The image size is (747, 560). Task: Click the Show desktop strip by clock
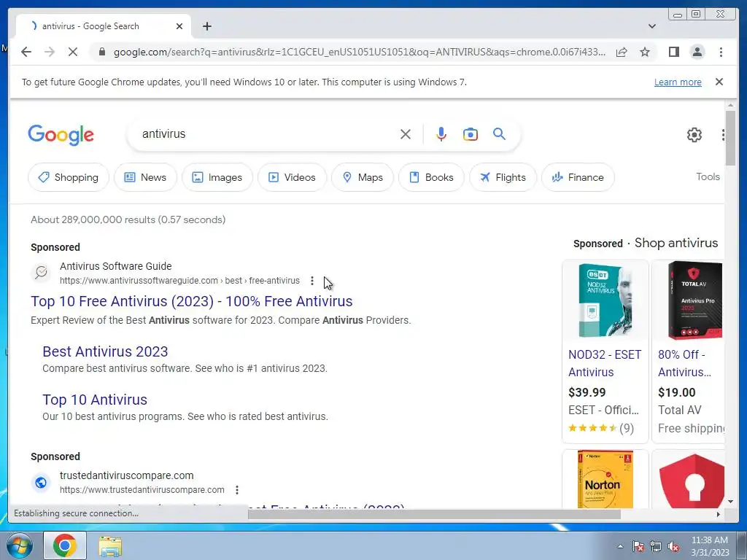[x=742, y=545]
